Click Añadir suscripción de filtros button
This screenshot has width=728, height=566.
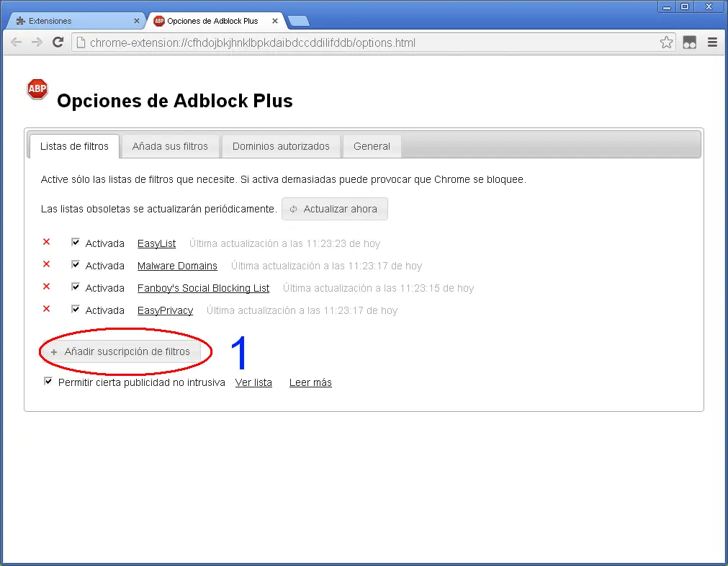(122, 352)
